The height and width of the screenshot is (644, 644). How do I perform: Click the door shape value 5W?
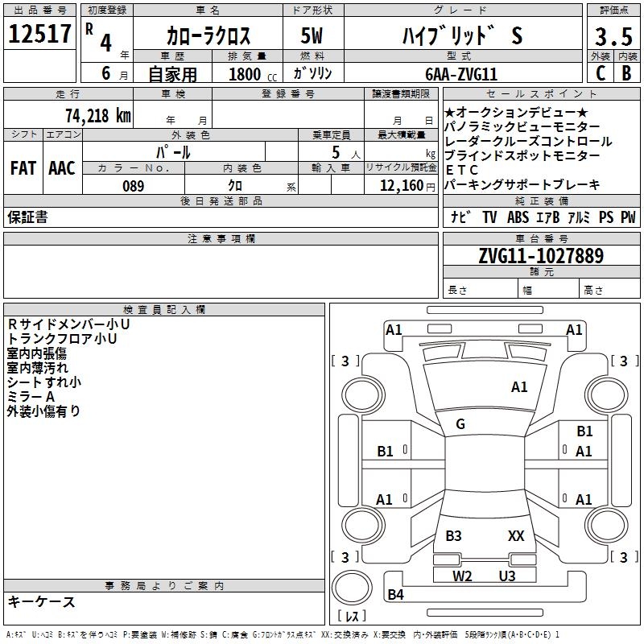point(312,35)
